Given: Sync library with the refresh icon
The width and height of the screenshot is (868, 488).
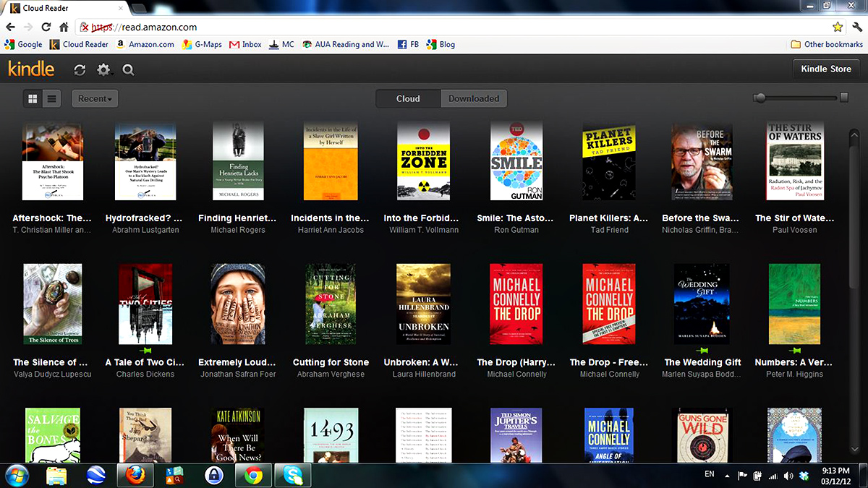Looking at the screenshot, I should coord(80,70).
